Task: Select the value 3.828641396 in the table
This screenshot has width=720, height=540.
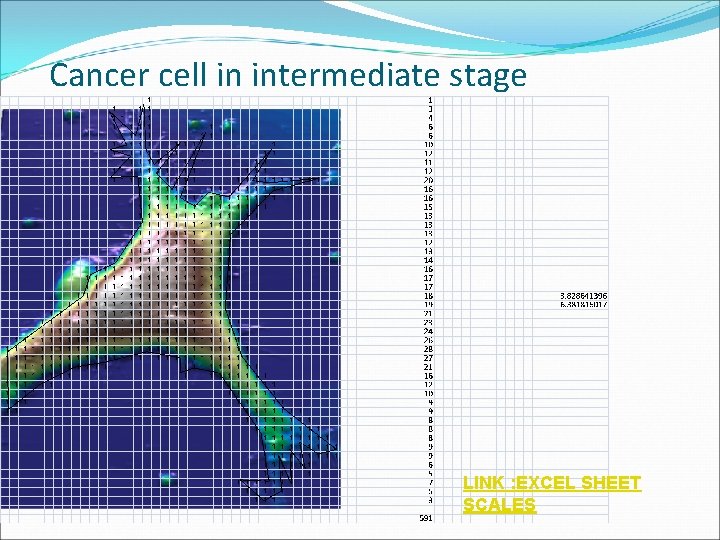Action: pyautogui.click(x=584, y=296)
